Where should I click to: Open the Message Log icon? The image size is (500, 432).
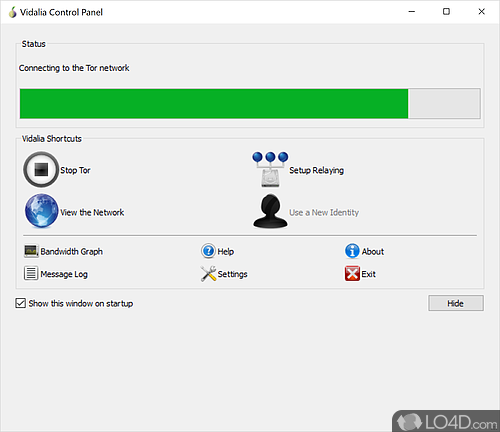tap(31, 273)
